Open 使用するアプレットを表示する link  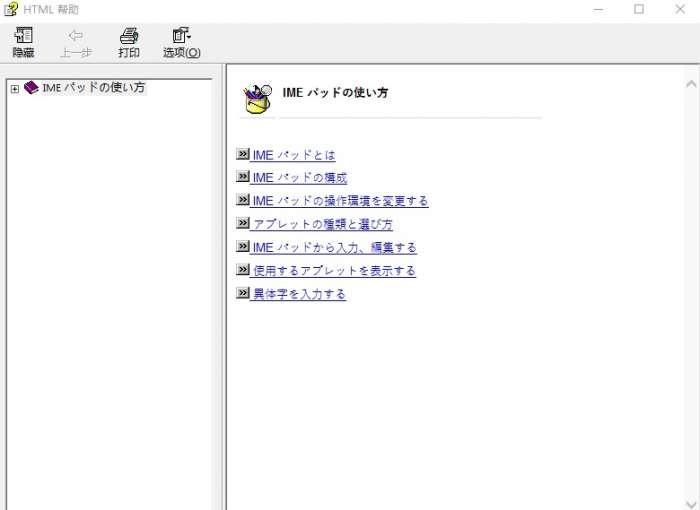(334, 271)
